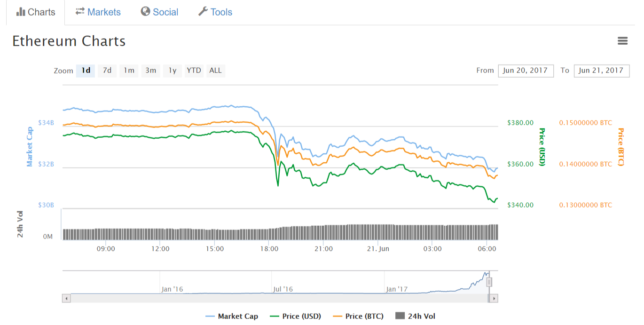Toggle Market Cap series in legend
This screenshot has height=325, width=644.
click(232, 316)
